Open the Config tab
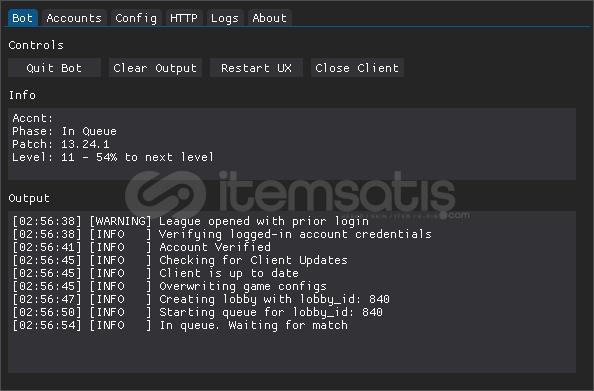The image size is (594, 391). [136, 18]
